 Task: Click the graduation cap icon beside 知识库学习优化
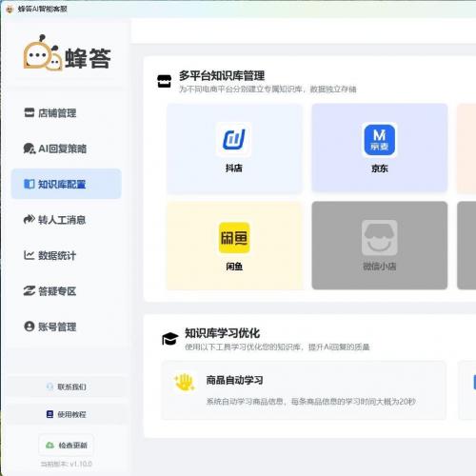coord(170,339)
